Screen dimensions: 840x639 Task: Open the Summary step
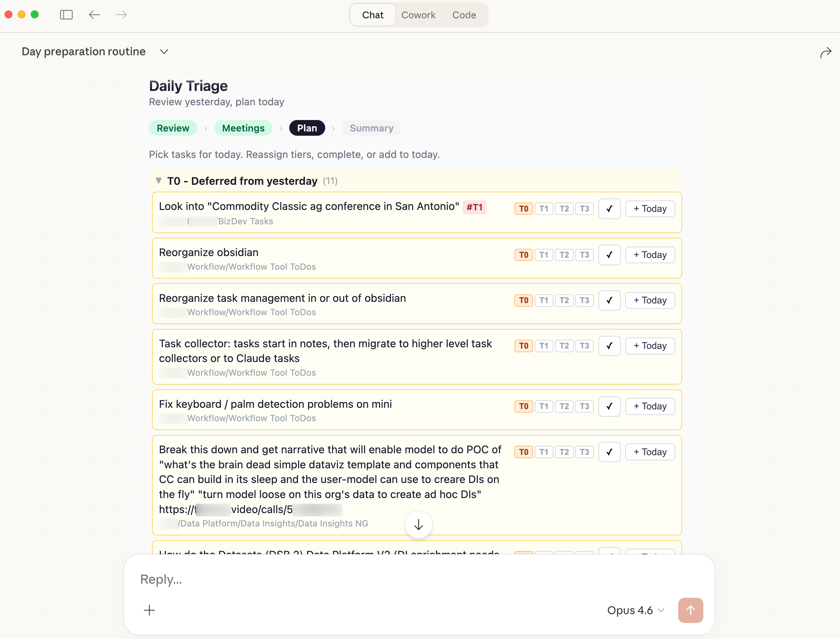point(371,128)
